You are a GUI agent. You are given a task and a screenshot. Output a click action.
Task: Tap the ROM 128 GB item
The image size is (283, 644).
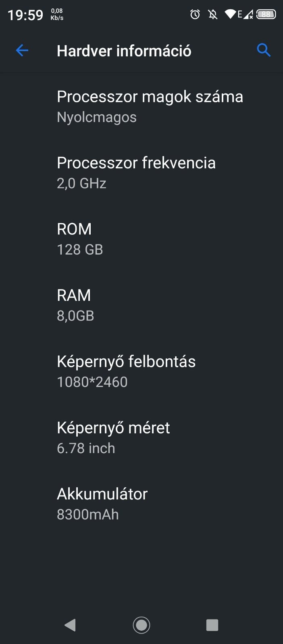click(80, 238)
